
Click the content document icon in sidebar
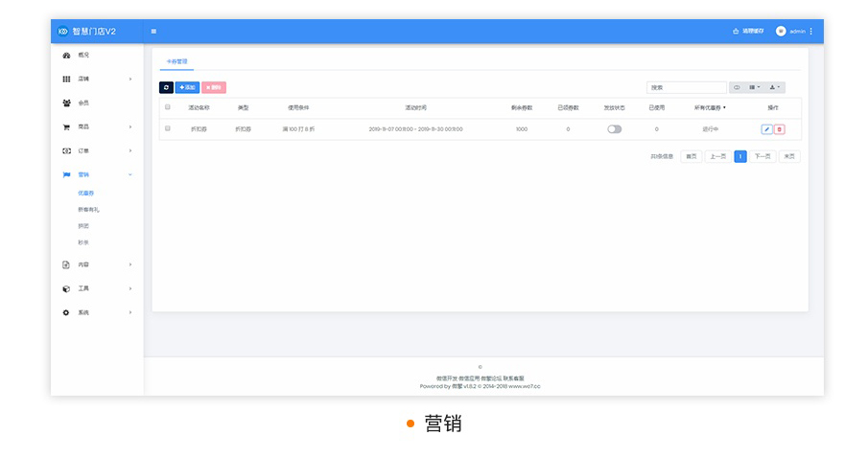coord(66,265)
